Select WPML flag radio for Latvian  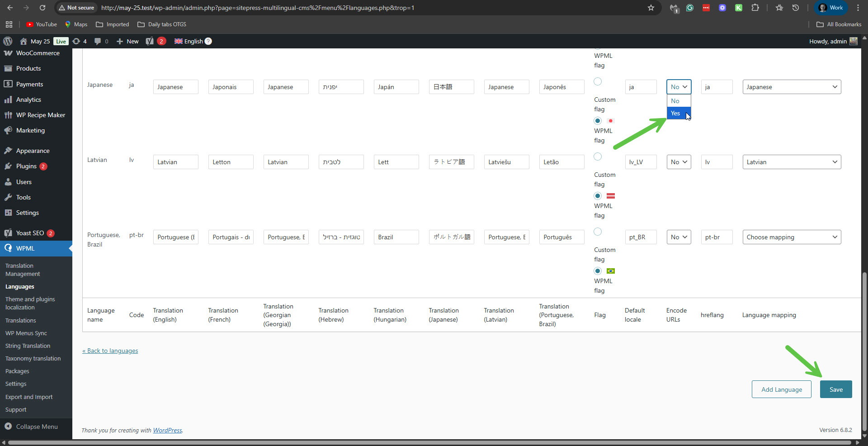click(598, 196)
